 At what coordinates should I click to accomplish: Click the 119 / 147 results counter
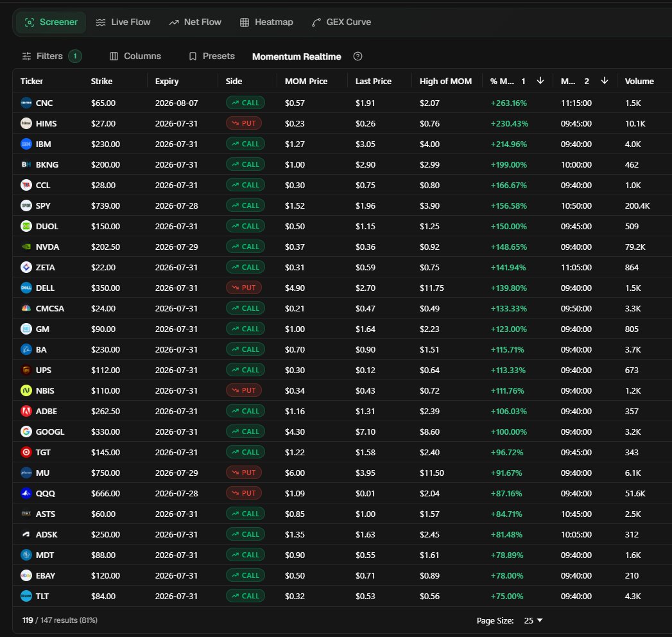pos(60,620)
